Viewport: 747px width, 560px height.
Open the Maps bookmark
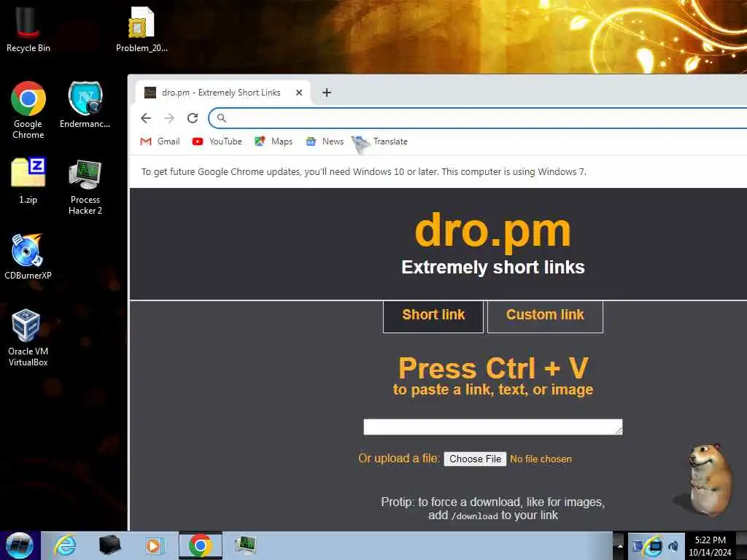pyautogui.click(x=274, y=141)
